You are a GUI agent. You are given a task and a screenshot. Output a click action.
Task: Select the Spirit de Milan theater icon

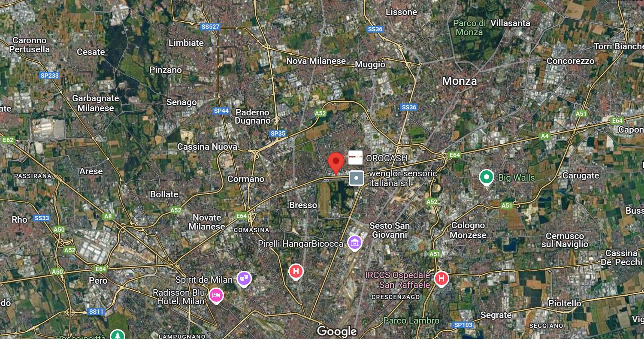(x=244, y=279)
